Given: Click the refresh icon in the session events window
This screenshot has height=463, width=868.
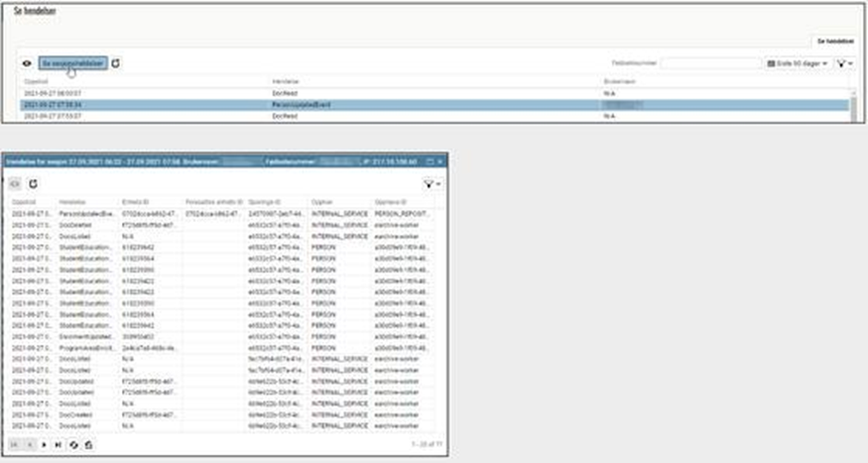Looking at the screenshot, I should pyautogui.click(x=33, y=183).
